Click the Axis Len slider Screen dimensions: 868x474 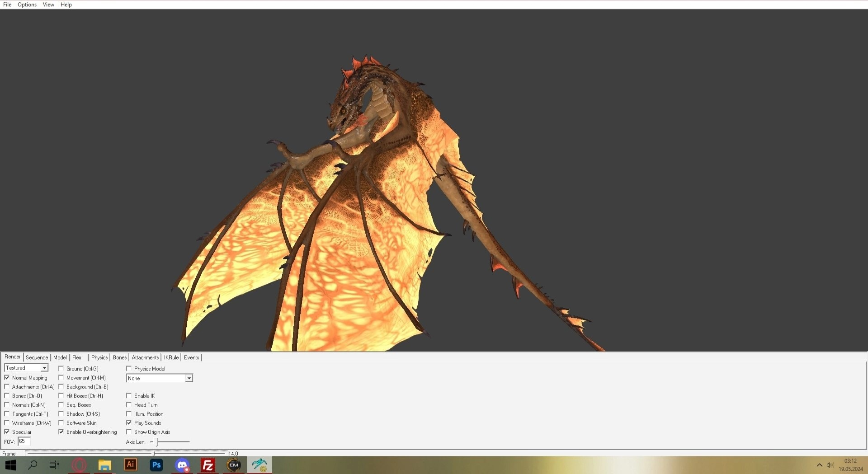pyautogui.click(x=170, y=442)
